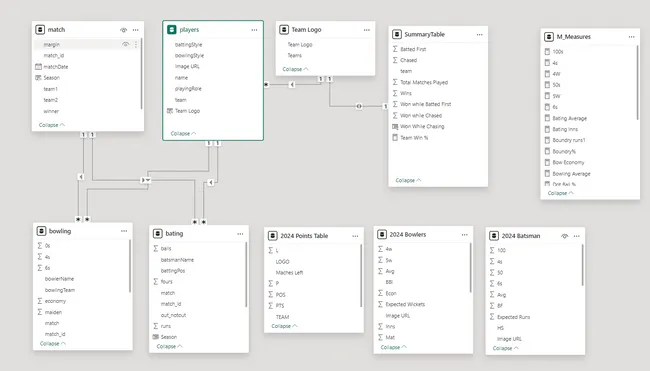Toggle visibility eye on margin field
Screen dimensions: 650x371
pyautogui.click(x=125, y=44)
